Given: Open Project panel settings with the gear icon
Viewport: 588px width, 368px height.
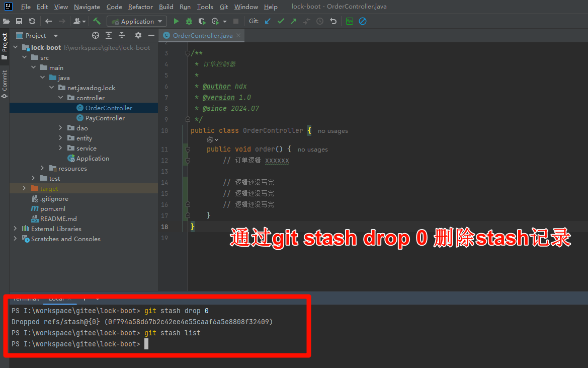Looking at the screenshot, I should [138, 35].
